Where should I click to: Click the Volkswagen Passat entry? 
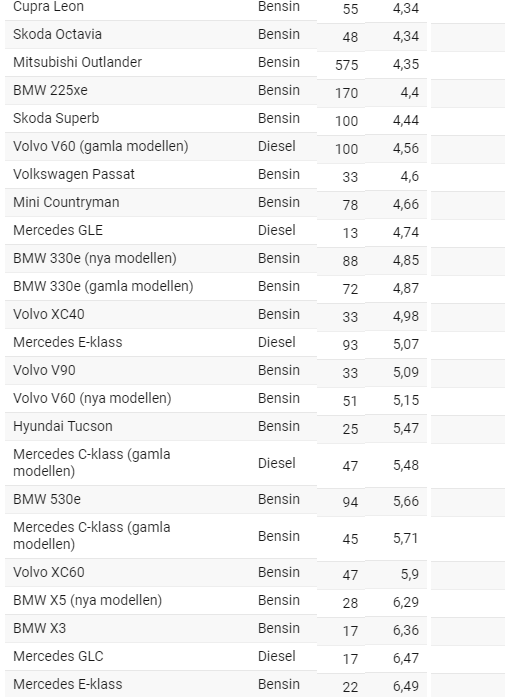(74, 174)
